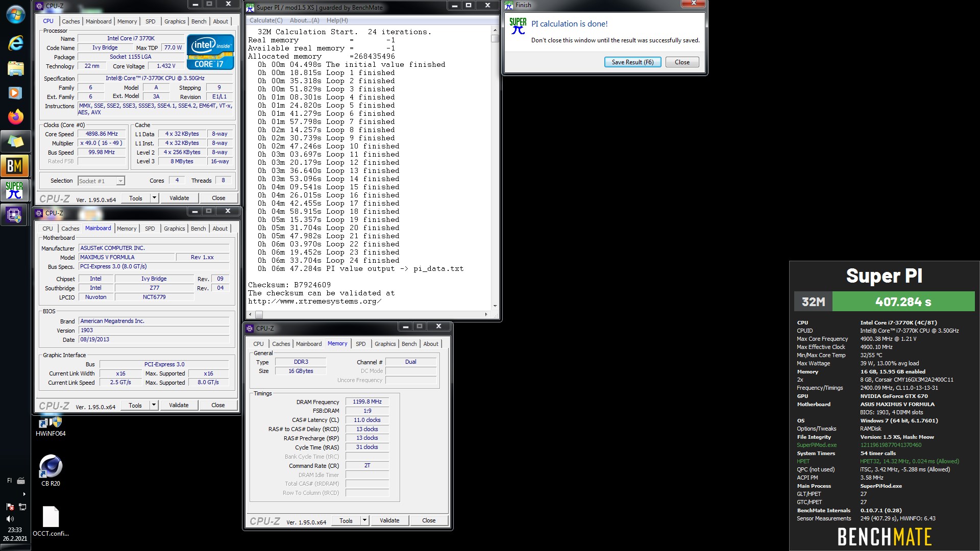Screen dimensions: 980x551
Task: Open Tools dropdown arrow in Memory CPU-Z window
Action: tap(364, 520)
